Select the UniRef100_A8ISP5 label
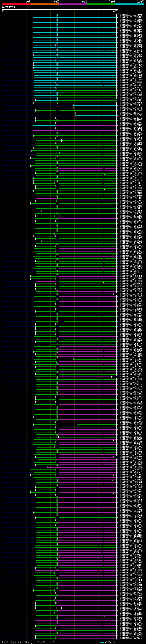146x644 pixels. [131, 143]
